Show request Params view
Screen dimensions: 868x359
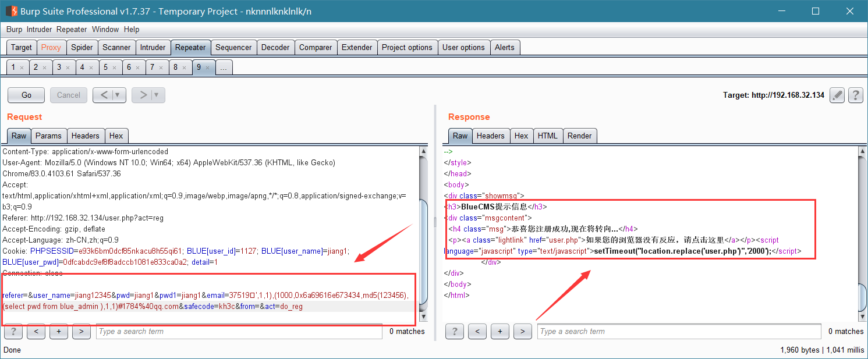(48, 136)
